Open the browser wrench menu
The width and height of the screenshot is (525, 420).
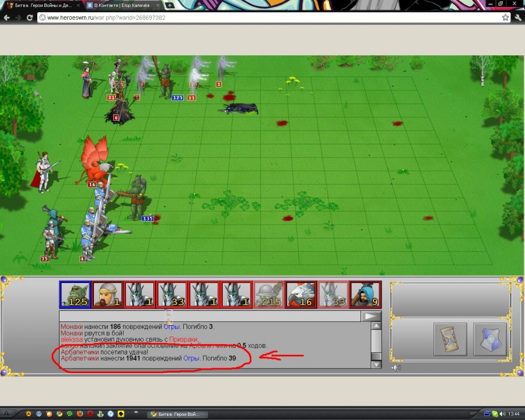[518, 17]
